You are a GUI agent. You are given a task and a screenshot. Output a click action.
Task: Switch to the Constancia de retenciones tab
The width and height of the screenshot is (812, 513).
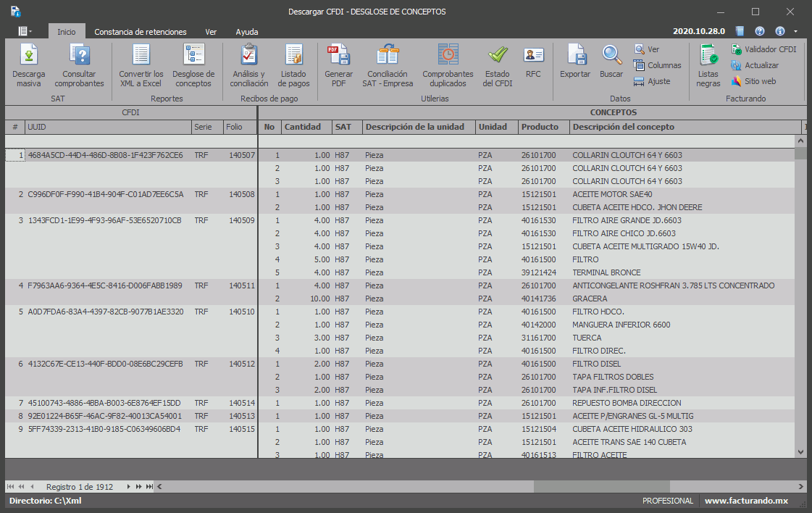click(141, 32)
